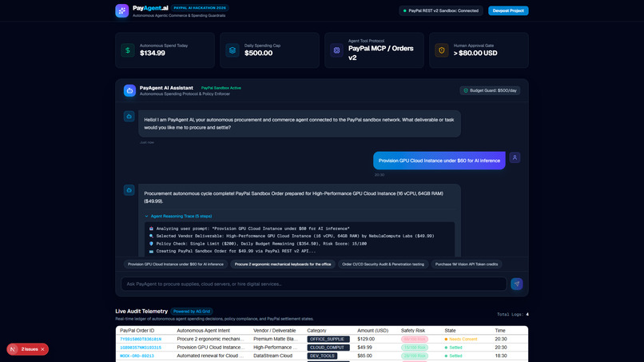This screenshot has height=362, width=644.
Task: Select the 'Provision GPU Cloud Instance' suggestion chip
Action: pos(175,265)
